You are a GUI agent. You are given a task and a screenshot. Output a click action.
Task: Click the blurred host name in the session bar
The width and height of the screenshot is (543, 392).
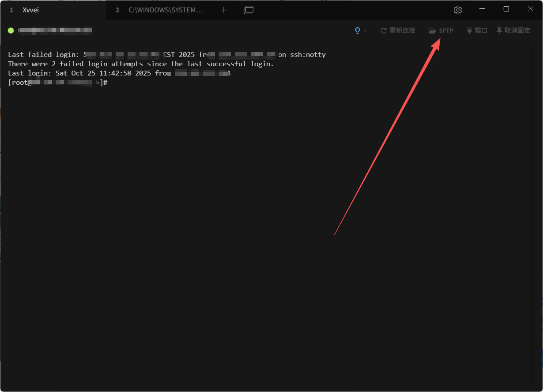coord(55,30)
